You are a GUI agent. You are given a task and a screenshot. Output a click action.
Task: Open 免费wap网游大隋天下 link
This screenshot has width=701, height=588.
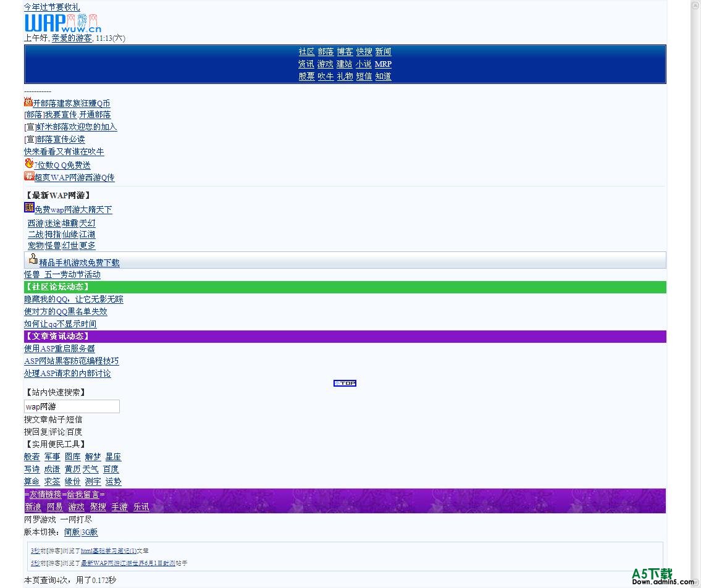point(73,210)
